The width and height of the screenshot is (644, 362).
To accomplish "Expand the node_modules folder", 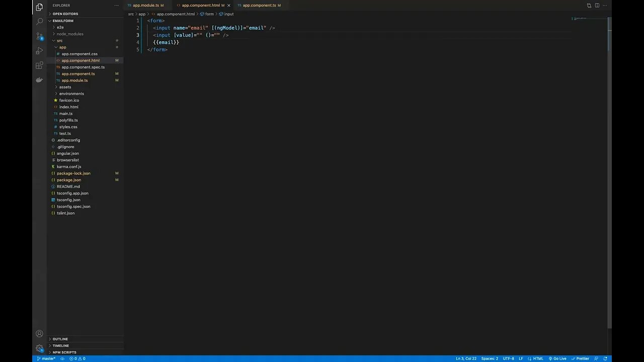I will pos(86,34).
